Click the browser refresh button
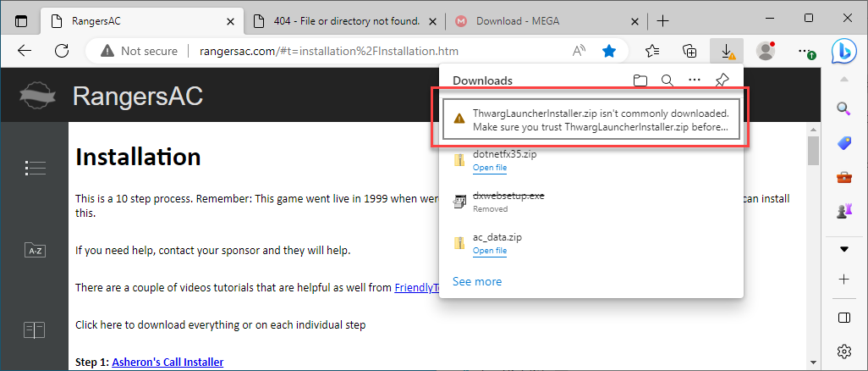This screenshot has width=868, height=371. (62, 51)
